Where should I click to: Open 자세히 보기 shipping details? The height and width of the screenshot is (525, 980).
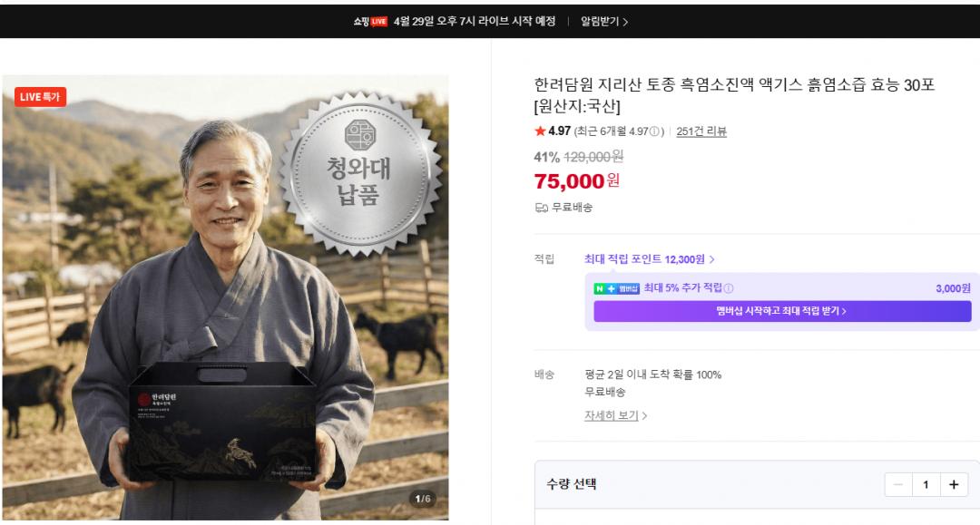tap(615, 415)
